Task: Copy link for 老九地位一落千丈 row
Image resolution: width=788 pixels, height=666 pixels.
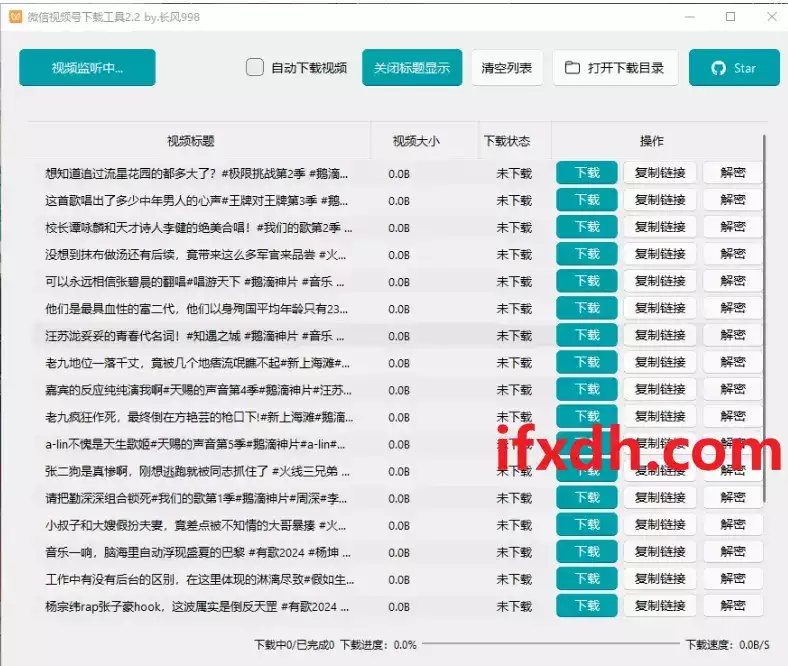Action: 660,362
